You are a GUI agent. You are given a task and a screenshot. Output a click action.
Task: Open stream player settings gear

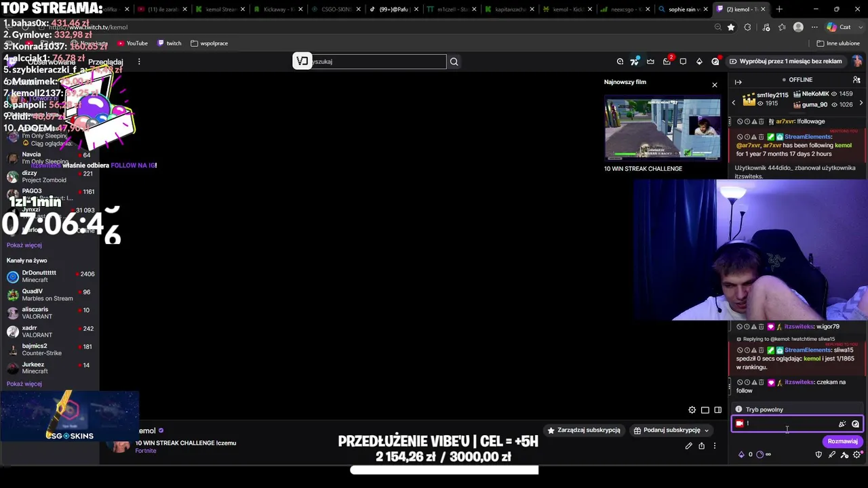click(692, 410)
